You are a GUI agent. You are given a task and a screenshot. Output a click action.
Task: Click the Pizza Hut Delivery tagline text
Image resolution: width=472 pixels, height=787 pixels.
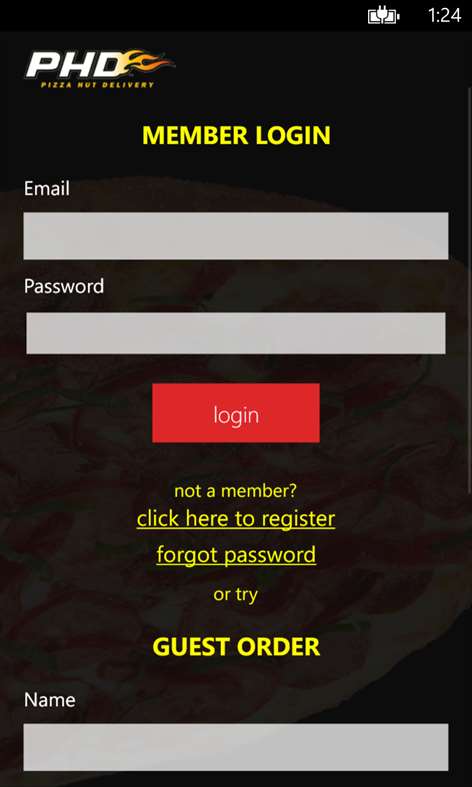click(97, 84)
